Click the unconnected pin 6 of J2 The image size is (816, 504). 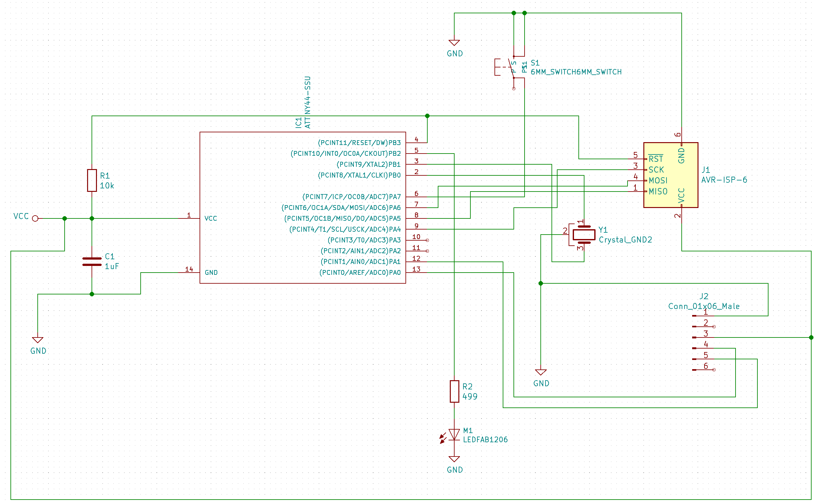(x=714, y=370)
